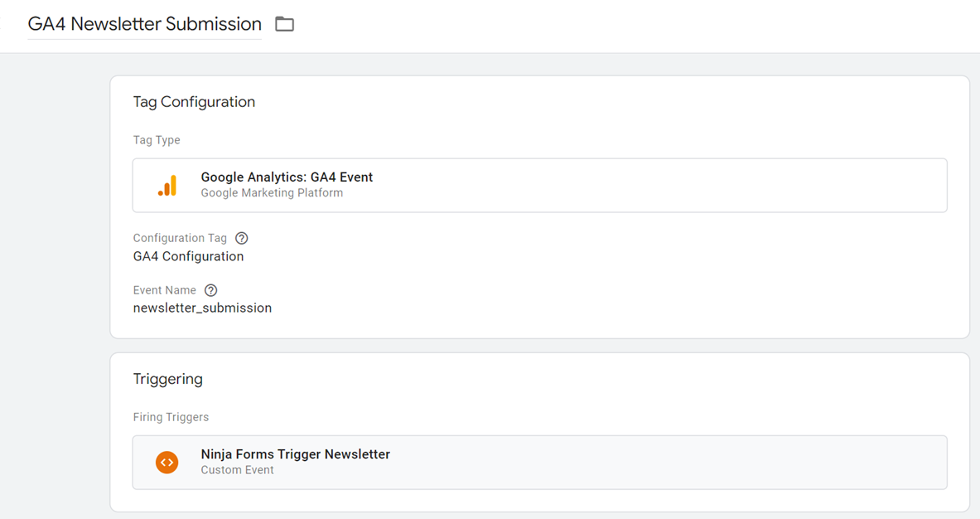Viewport: 980px width, 519px height.
Task: Edit the GA4 Newsletter Submission tag name
Action: 144,24
